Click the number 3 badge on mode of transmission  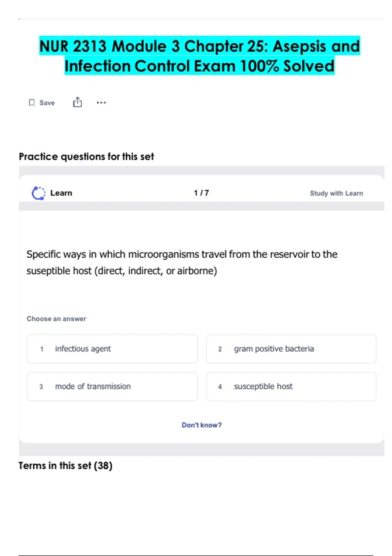pos(41,387)
